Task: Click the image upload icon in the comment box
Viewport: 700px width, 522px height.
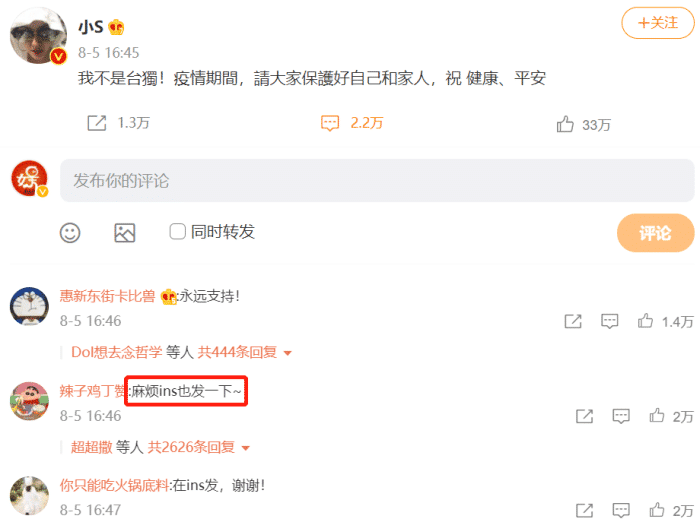Action: pos(125,233)
